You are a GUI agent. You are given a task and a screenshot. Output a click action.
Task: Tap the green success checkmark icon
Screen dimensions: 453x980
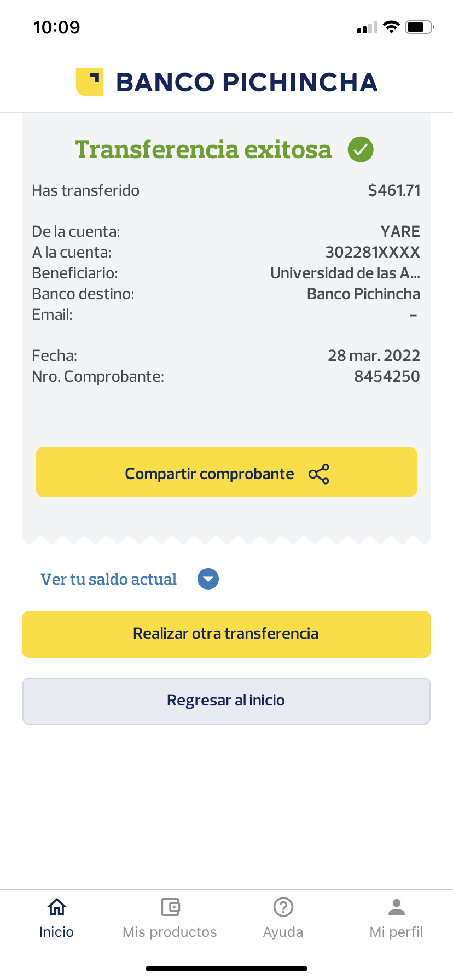coord(361,149)
